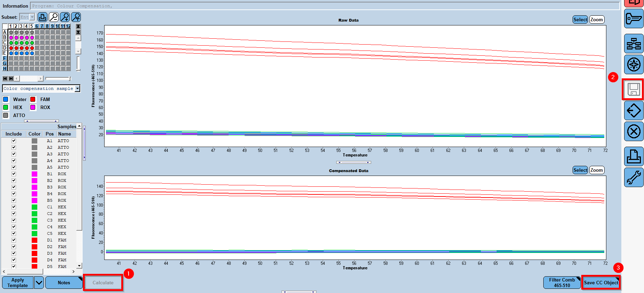Screen dimensions: 644x293
Task: Click the FAM red color swatch
Action: coord(33,99)
